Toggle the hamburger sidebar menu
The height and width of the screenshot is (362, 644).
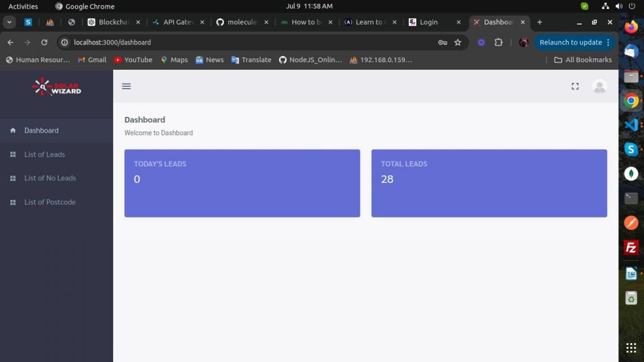[x=126, y=86]
